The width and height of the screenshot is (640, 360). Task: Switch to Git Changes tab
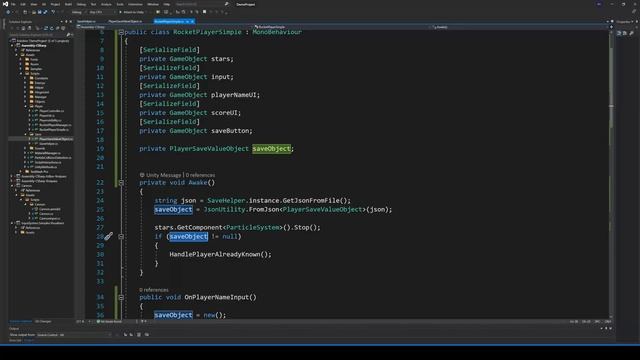tap(43, 322)
